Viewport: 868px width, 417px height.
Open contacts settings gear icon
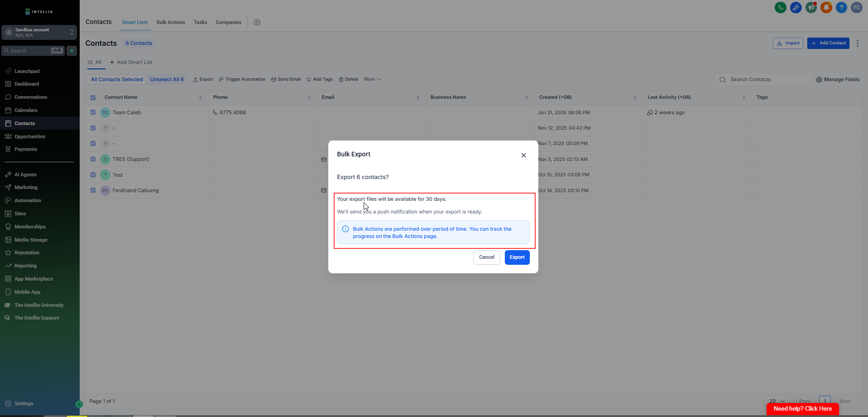[257, 22]
